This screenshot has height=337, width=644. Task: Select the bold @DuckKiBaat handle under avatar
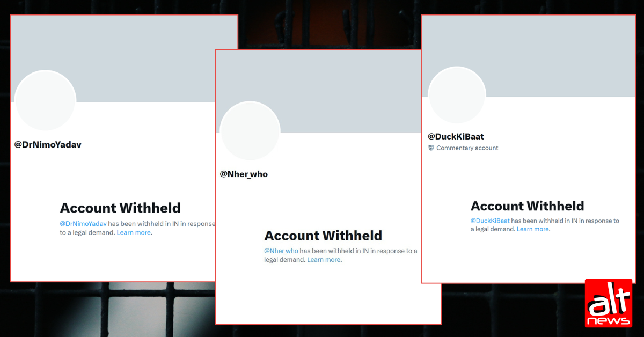click(x=456, y=136)
